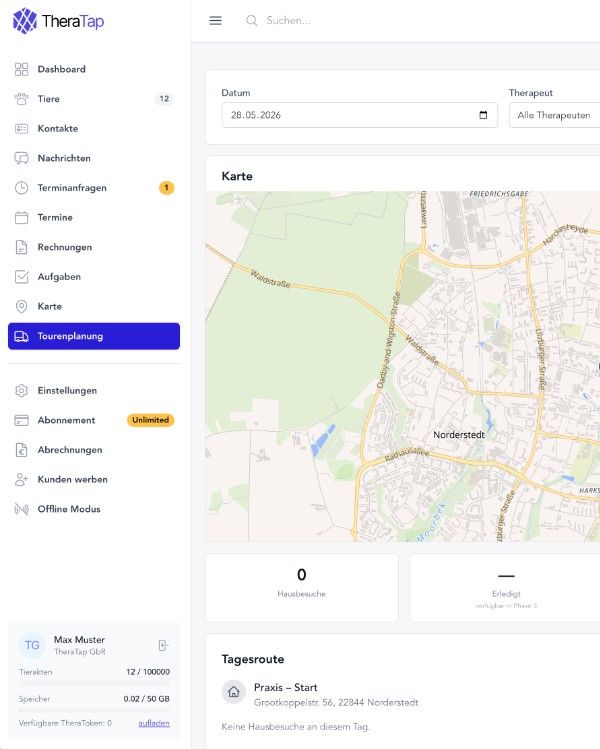Click the Praxis – Start home icon

[x=234, y=692]
